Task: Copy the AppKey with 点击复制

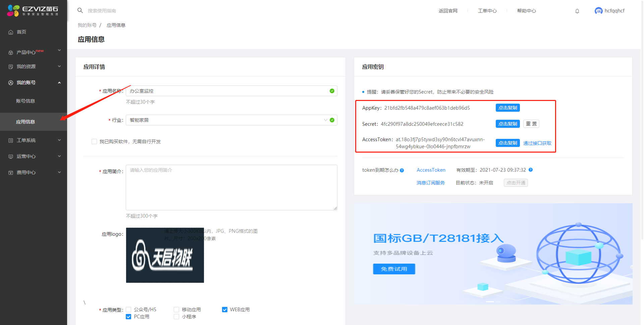Action: pos(507,108)
